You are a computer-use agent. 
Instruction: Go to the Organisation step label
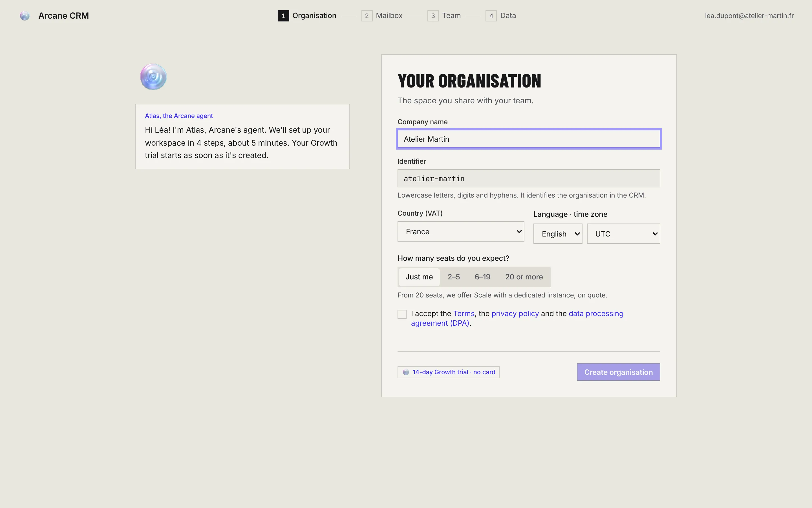pyautogui.click(x=314, y=16)
